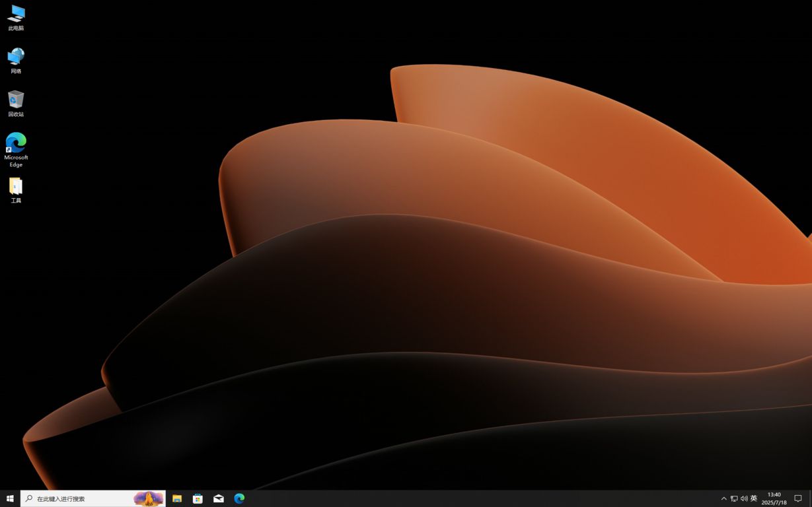Launch Edge browser from the taskbar
This screenshot has height=507, width=812.
239,498
